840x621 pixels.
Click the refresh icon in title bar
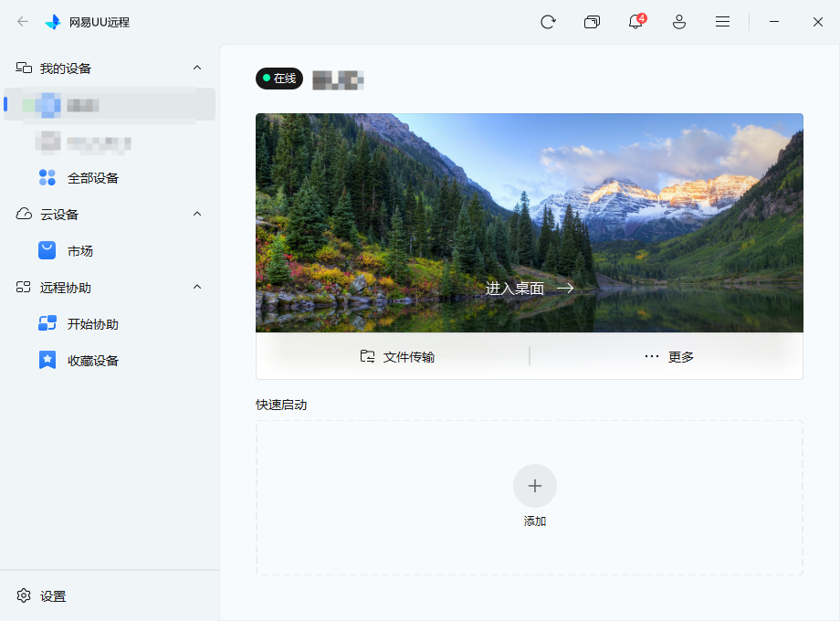(x=548, y=22)
